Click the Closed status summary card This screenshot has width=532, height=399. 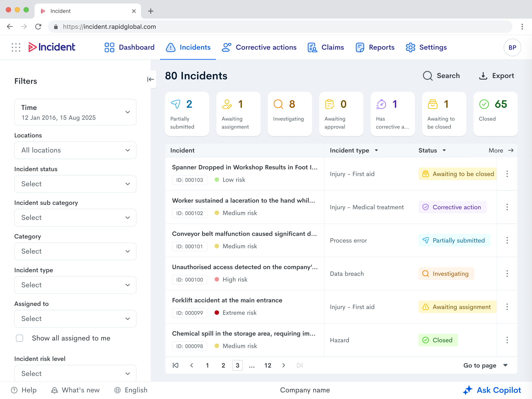tap(495, 114)
